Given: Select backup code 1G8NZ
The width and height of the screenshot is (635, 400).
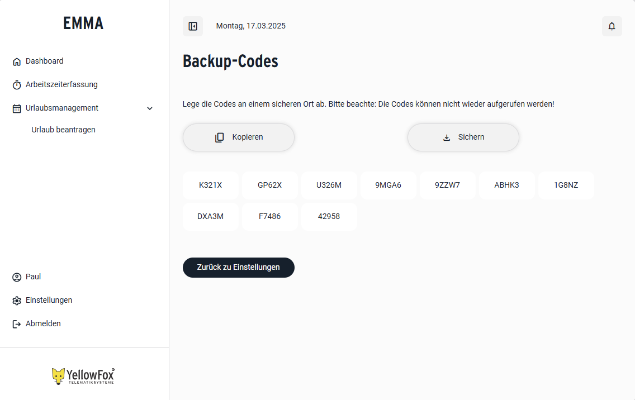Looking at the screenshot, I should click(x=566, y=185).
